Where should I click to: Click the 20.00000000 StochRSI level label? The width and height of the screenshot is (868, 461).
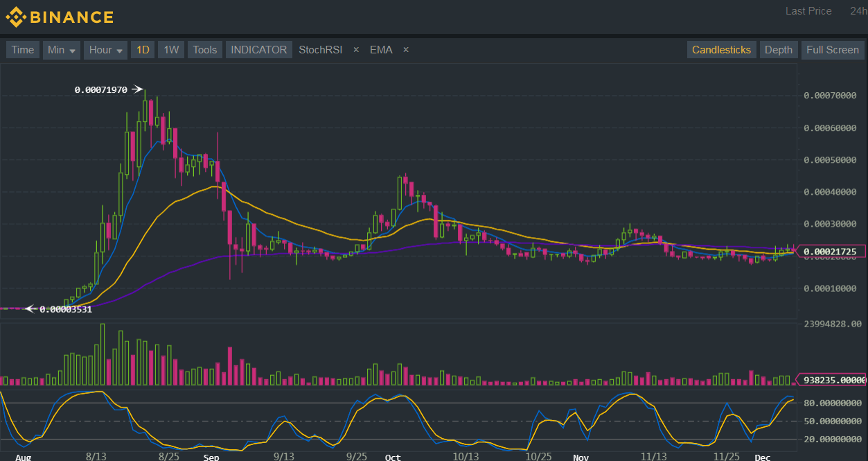pyautogui.click(x=833, y=439)
